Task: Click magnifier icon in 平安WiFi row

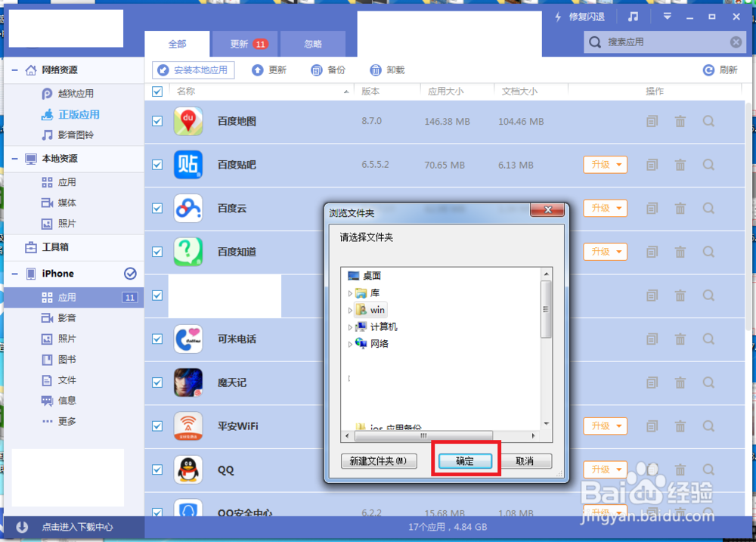Action: [x=709, y=426]
